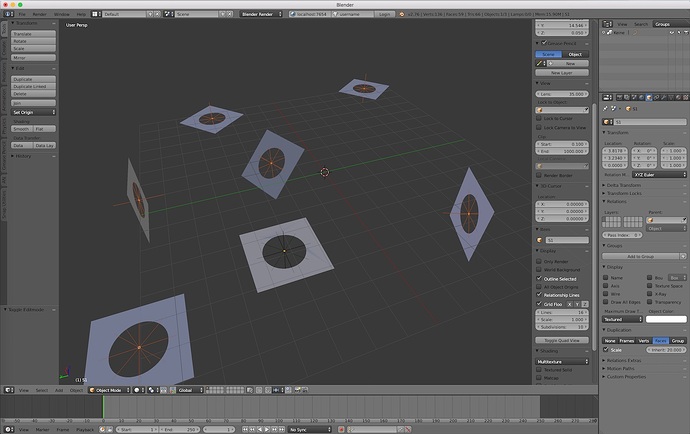This screenshot has width=690, height=434.
Task: Select Verts duplication option
Action: [644, 341]
